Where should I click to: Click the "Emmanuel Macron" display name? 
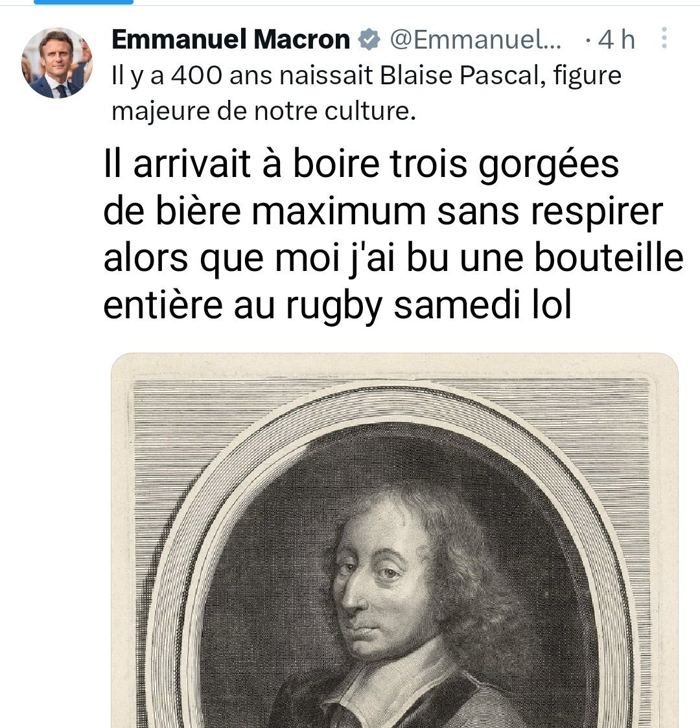231,39
